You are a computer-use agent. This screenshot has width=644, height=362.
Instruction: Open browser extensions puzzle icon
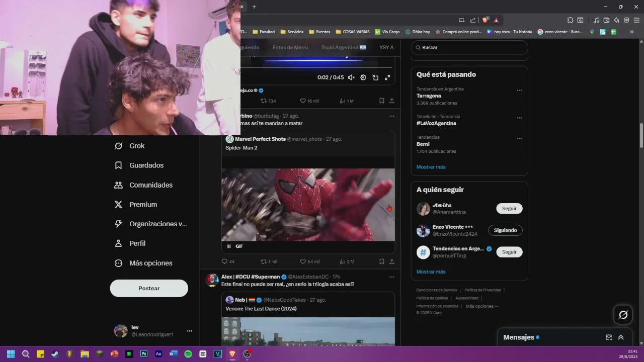570,20
